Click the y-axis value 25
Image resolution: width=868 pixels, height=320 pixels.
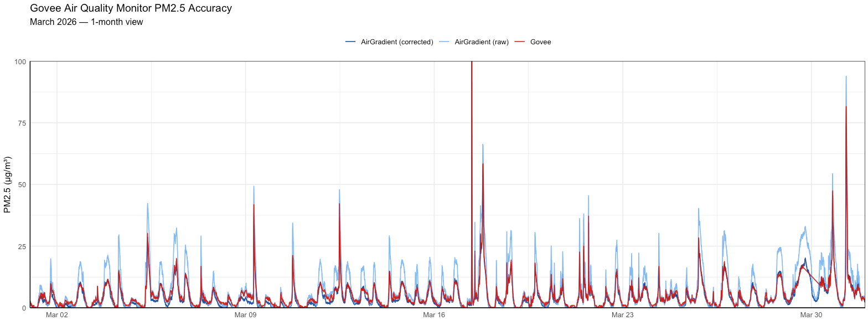pyautogui.click(x=22, y=246)
